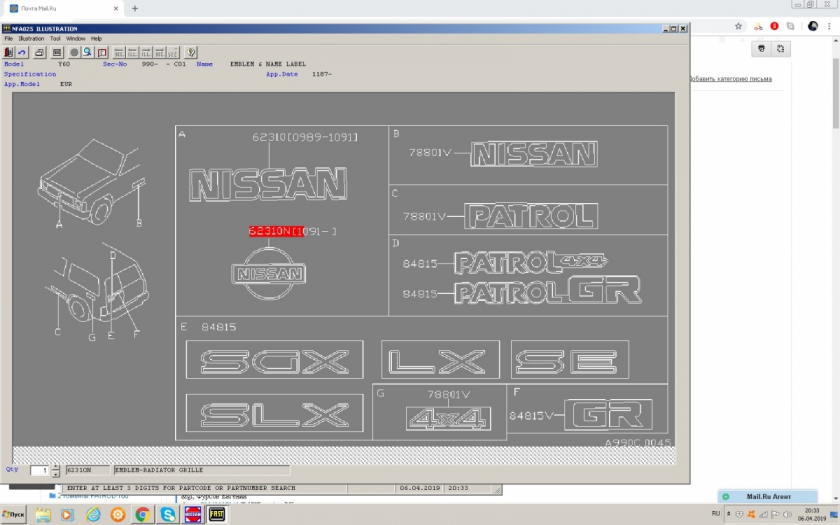Click the button right of Mail.Ru print
Image resolution: width=840 pixels, height=525 pixels.
click(781, 49)
